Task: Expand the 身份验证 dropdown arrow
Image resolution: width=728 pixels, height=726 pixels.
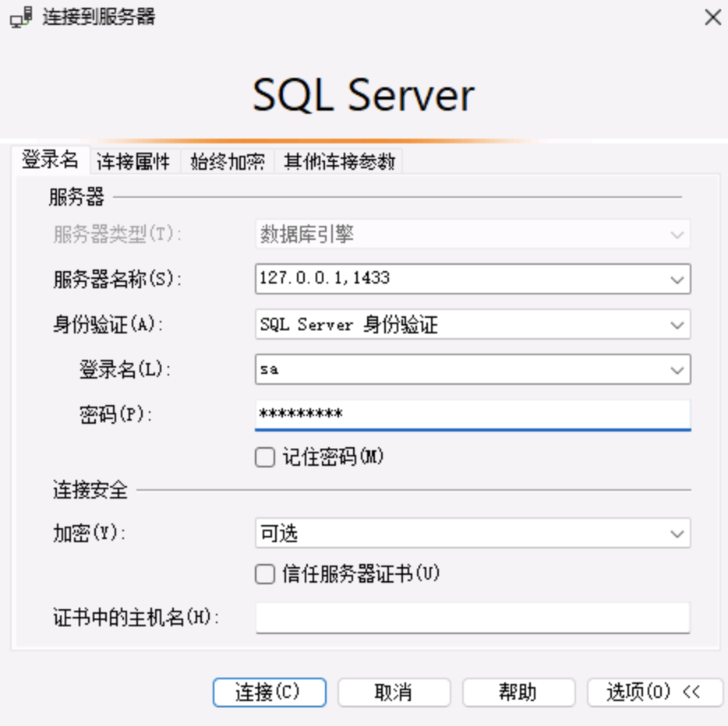Action: [677, 325]
